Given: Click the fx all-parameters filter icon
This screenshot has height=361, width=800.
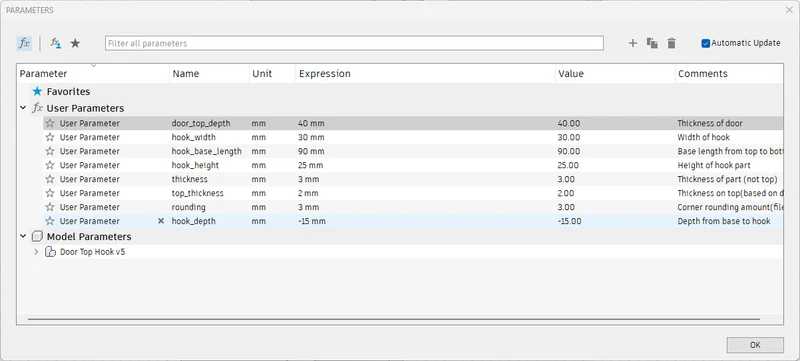Looking at the screenshot, I should pyautogui.click(x=24, y=43).
